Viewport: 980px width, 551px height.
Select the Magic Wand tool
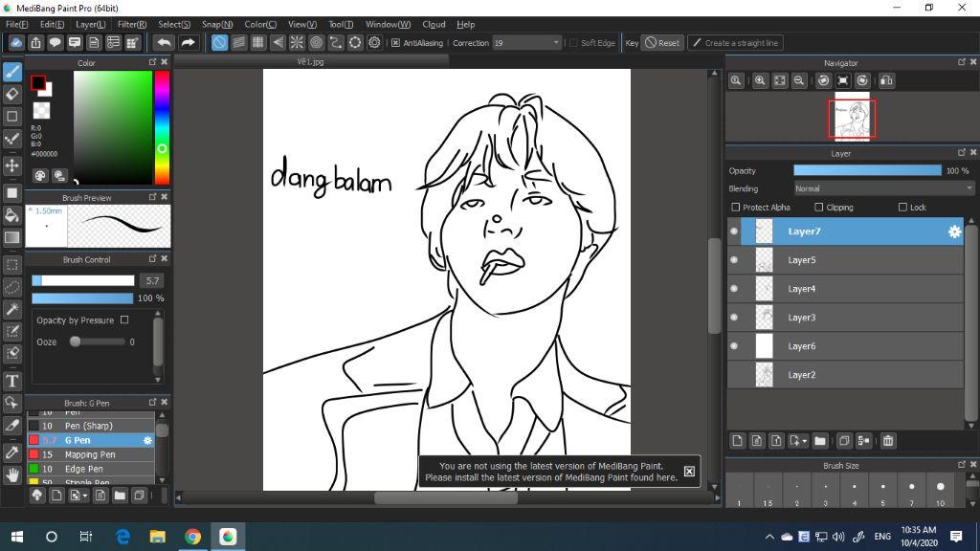click(12, 309)
